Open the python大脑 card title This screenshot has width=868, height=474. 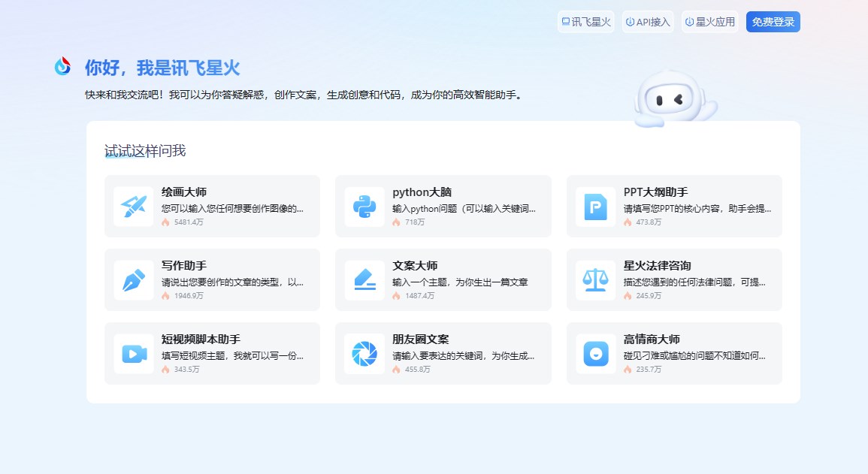click(x=422, y=192)
